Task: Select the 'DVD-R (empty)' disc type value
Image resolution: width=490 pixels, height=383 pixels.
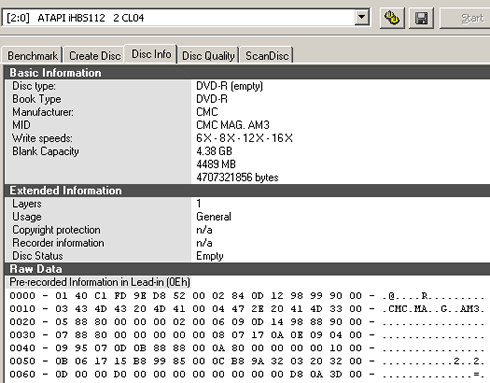Action: 229,86
